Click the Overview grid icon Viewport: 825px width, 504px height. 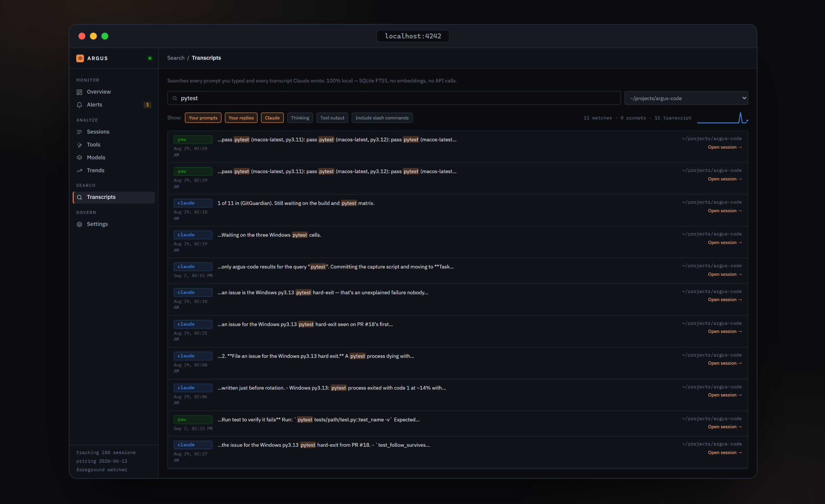tap(79, 92)
